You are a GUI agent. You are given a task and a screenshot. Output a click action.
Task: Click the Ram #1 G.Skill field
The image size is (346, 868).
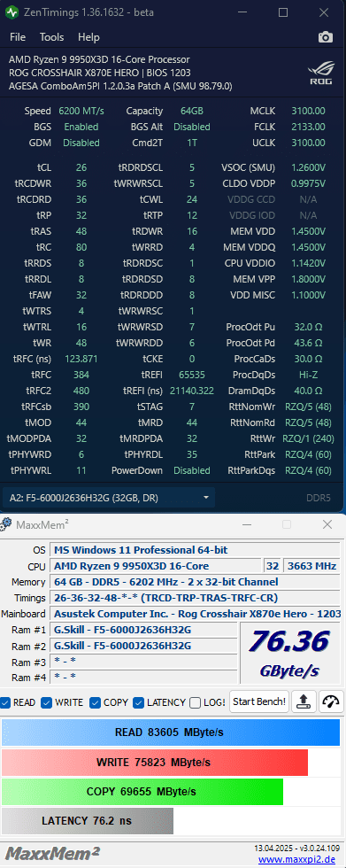tap(143, 630)
